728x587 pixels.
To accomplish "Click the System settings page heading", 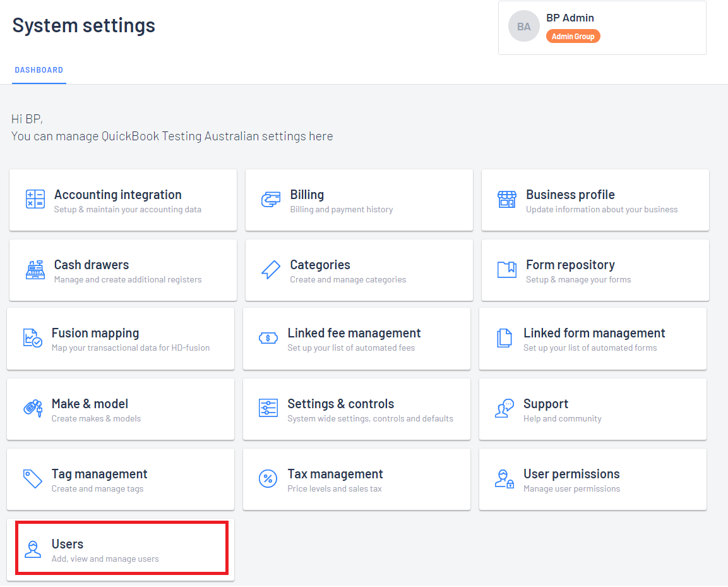I will [83, 25].
